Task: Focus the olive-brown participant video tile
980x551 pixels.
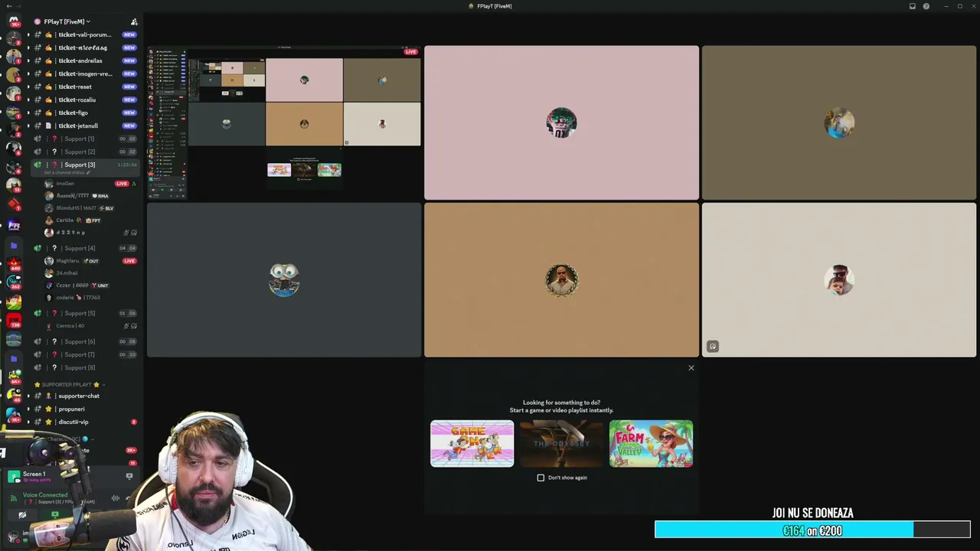Action: [x=839, y=122]
